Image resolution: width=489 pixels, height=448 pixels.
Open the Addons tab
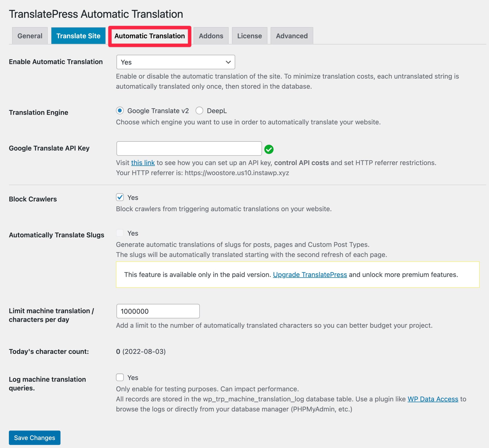point(211,36)
